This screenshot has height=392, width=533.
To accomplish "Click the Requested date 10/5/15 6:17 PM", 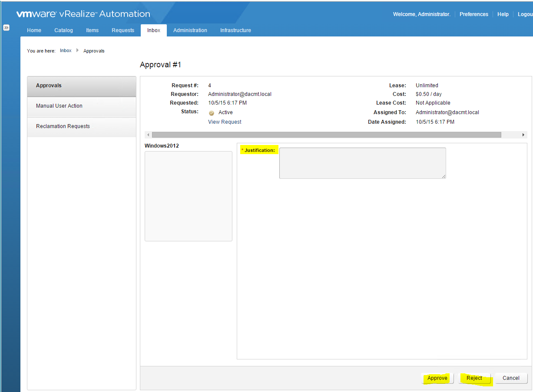I will tap(228, 103).
